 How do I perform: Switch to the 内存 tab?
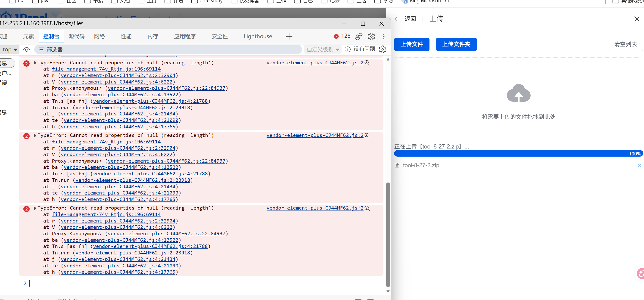pyautogui.click(x=153, y=37)
